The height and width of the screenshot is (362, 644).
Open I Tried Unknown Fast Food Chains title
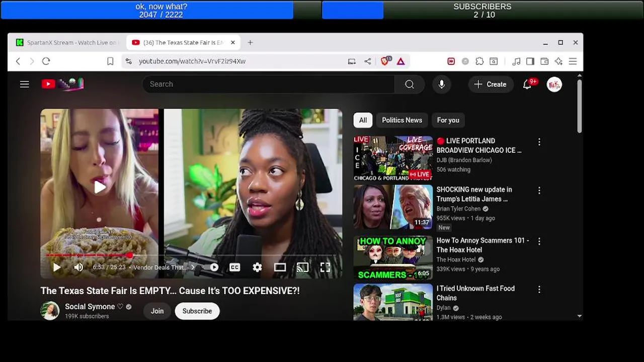pos(475,293)
